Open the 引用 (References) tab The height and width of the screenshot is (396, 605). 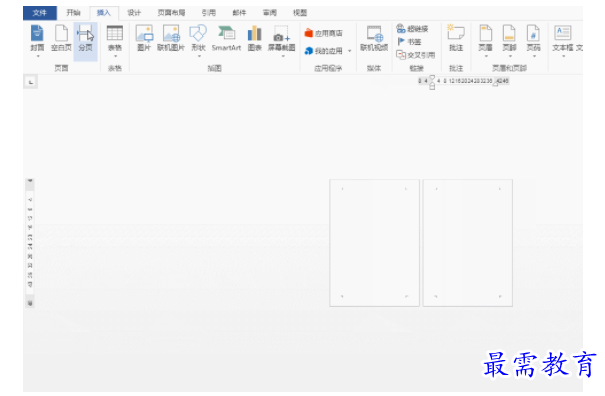(209, 13)
